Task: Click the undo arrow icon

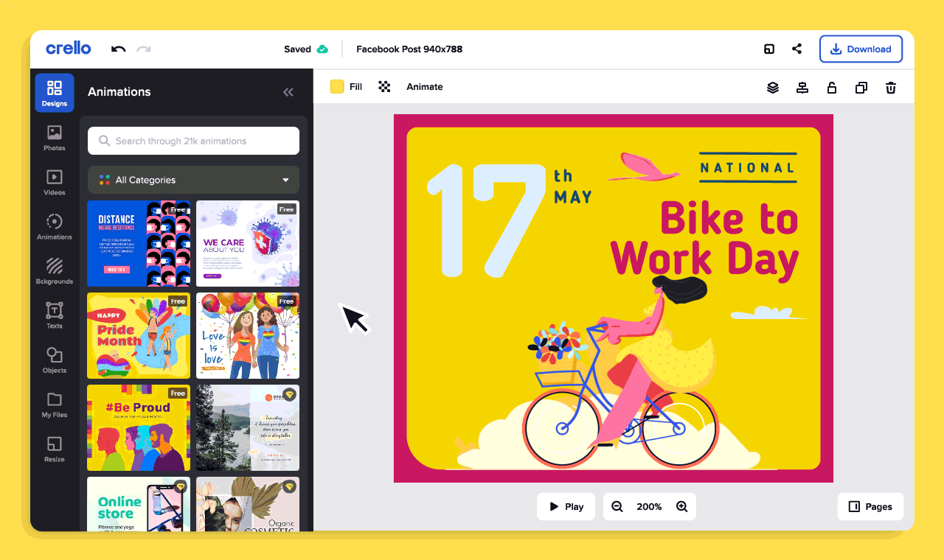Action: click(x=118, y=49)
